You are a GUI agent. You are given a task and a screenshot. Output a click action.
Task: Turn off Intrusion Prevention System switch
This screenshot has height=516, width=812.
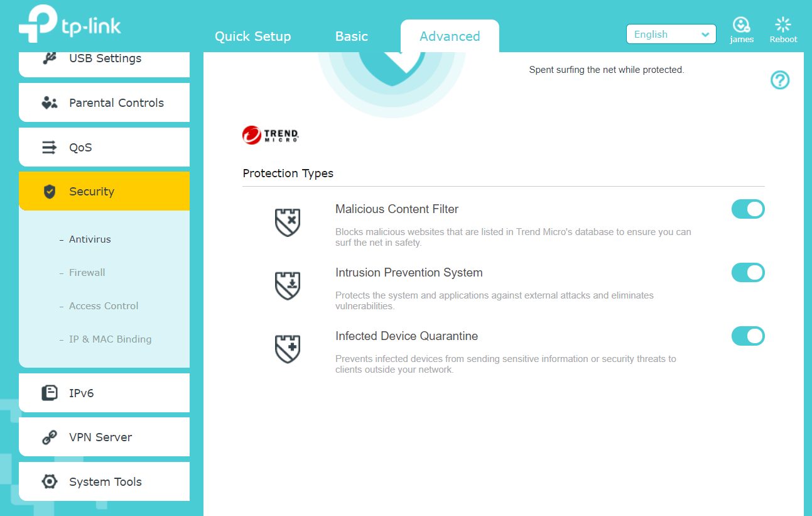point(748,273)
